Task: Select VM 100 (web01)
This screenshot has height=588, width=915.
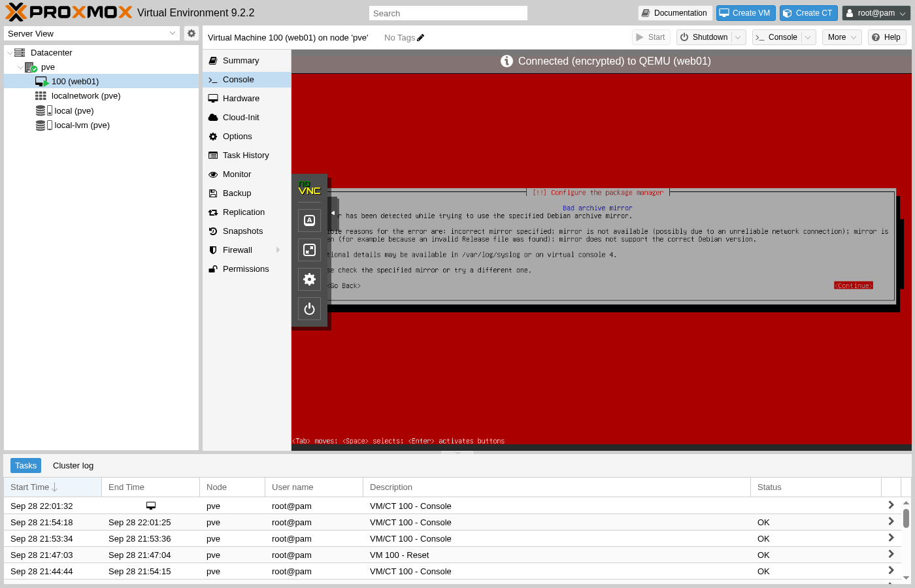Action: point(101,82)
